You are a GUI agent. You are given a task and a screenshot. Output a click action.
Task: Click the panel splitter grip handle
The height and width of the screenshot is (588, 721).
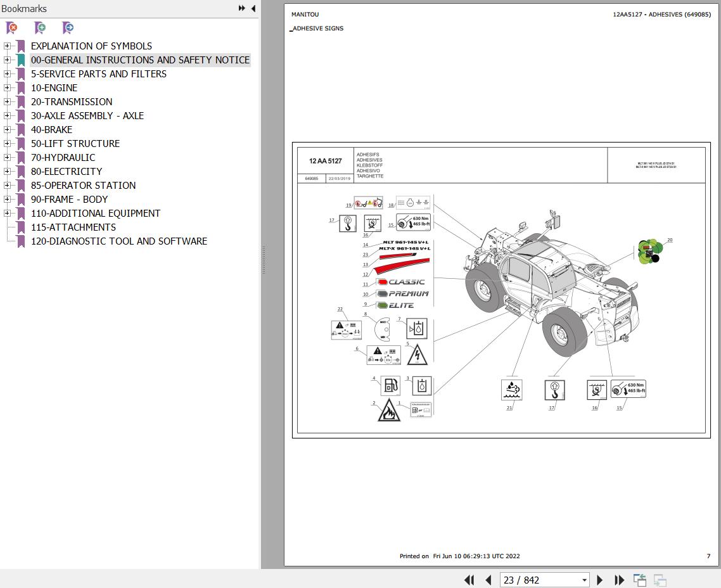tap(264, 260)
